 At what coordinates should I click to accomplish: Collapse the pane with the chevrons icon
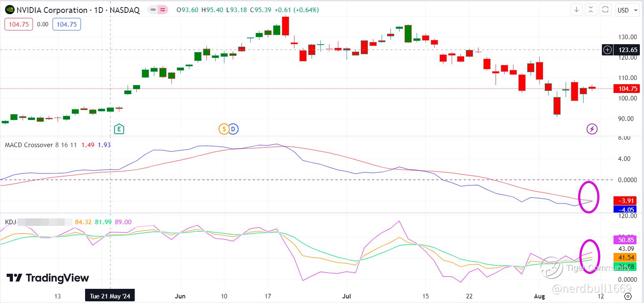(591, 10)
